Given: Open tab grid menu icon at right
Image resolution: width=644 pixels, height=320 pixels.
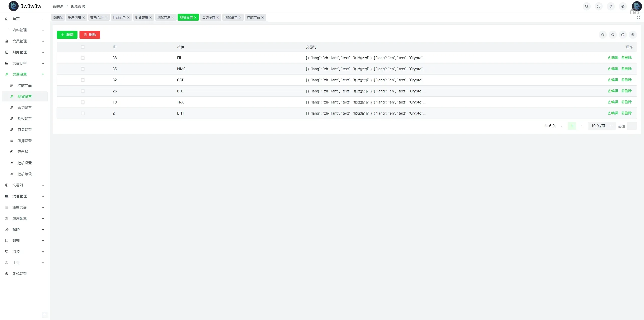Looking at the screenshot, I should 638,17.
